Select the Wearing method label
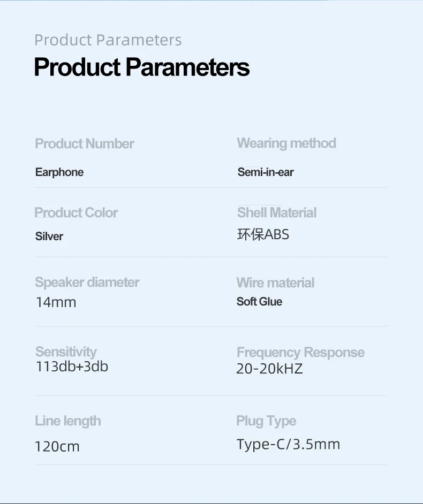423x504 pixels. point(286,143)
